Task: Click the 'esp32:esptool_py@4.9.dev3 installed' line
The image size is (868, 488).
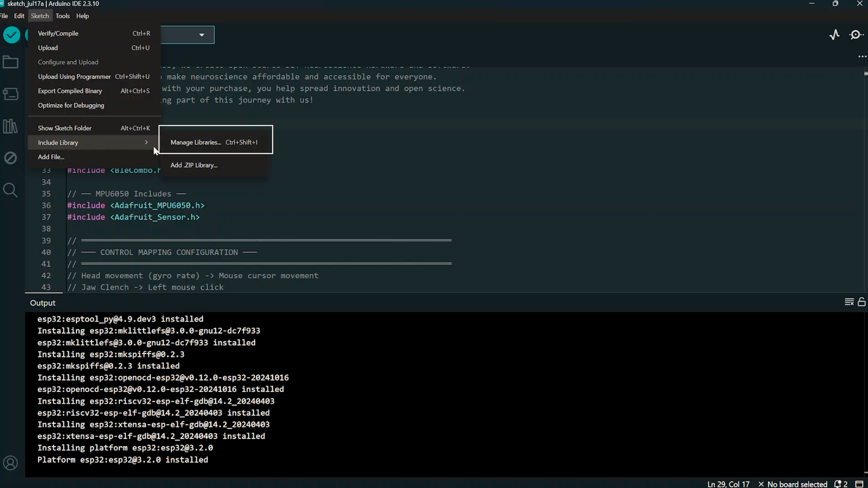Action: [x=120, y=319]
